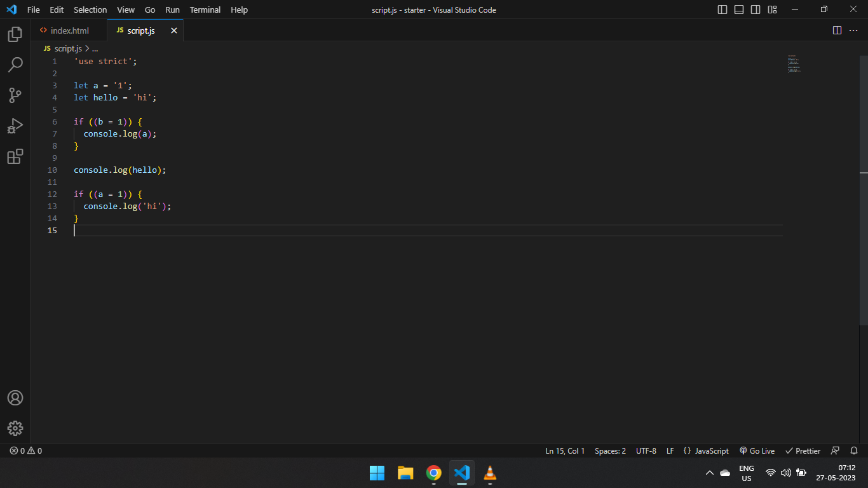The height and width of the screenshot is (488, 868).
Task: Open the View menu
Action: (126, 10)
